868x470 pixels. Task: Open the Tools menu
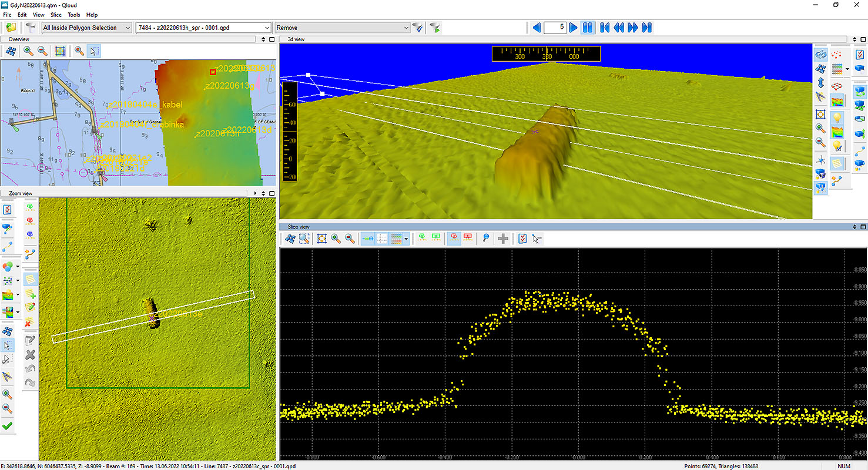point(74,15)
